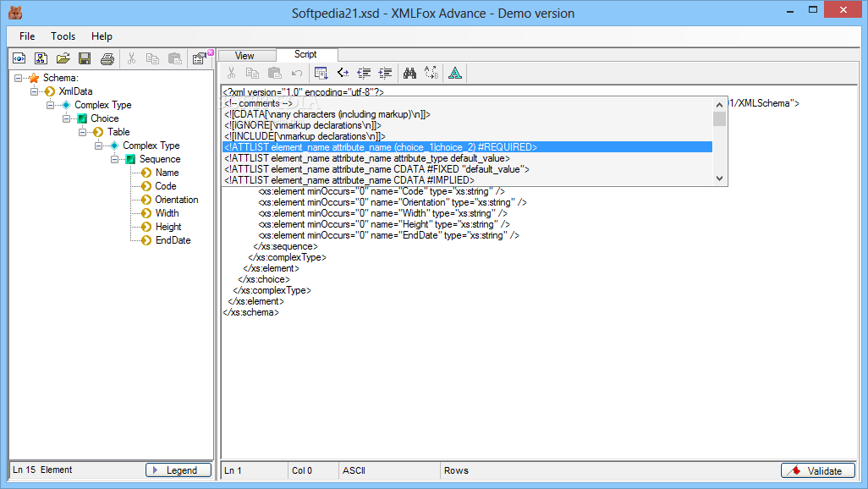This screenshot has height=489, width=868.
Task: Open a file with the folder icon
Action: pyautogui.click(x=63, y=58)
